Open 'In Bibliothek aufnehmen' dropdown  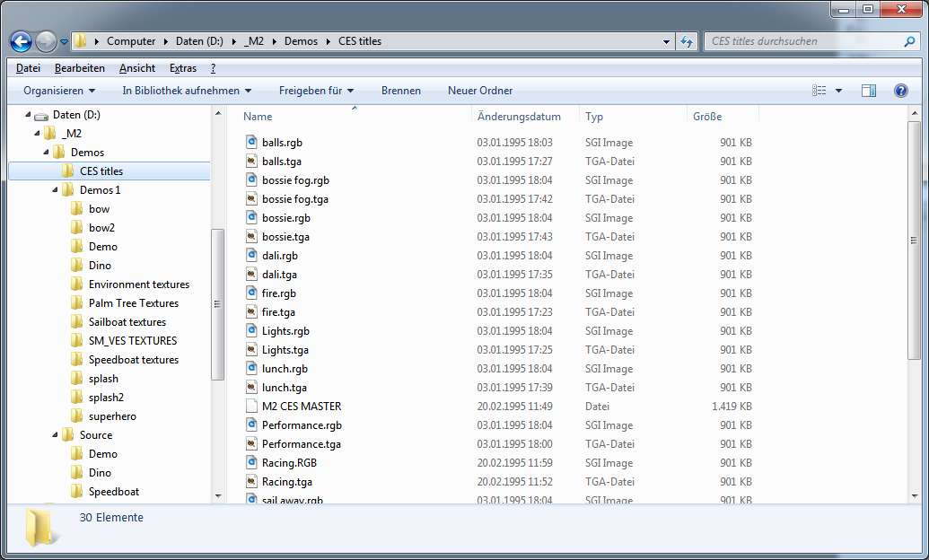pos(187,91)
